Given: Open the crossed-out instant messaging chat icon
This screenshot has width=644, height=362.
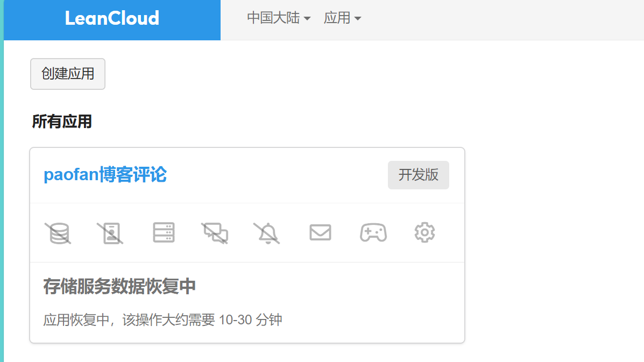Looking at the screenshot, I should [215, 233].
